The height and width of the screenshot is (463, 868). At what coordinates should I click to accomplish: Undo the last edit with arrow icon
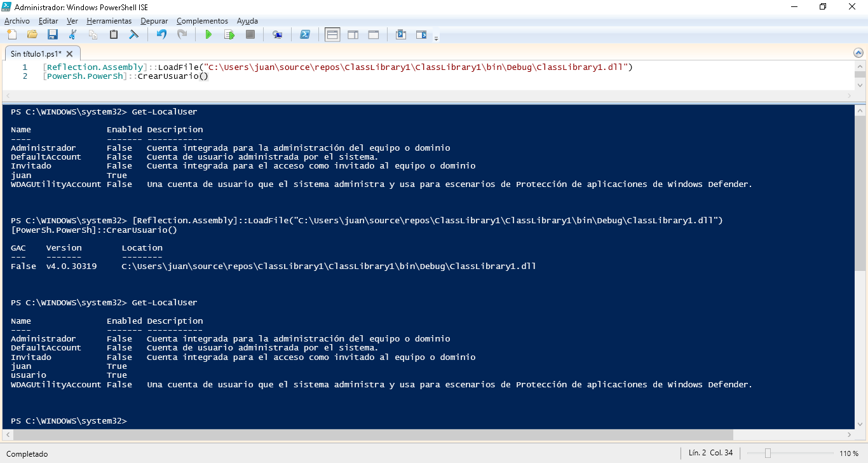click(x=161, y=34)
